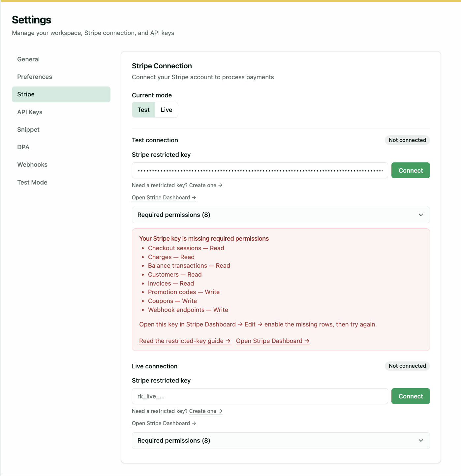Click the test Stripe restricted key field
This screenshot has width=461, height=476.
(260, 170)
